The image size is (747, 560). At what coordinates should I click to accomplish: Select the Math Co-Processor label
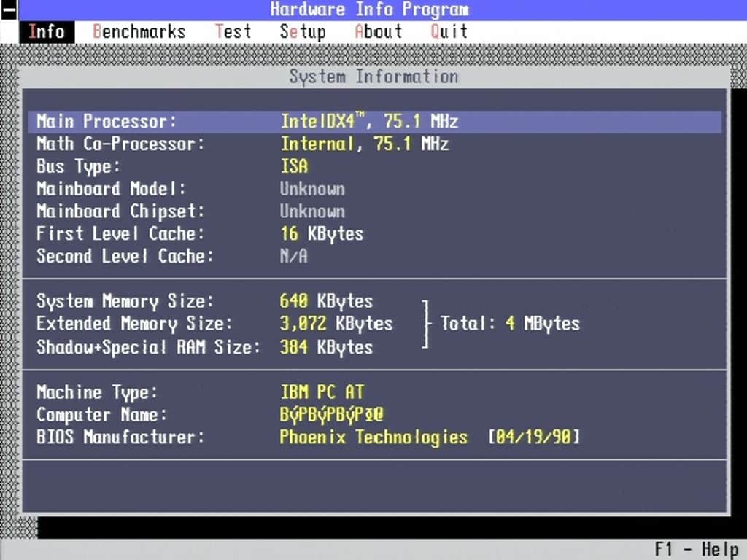click(x=120, y=144)
